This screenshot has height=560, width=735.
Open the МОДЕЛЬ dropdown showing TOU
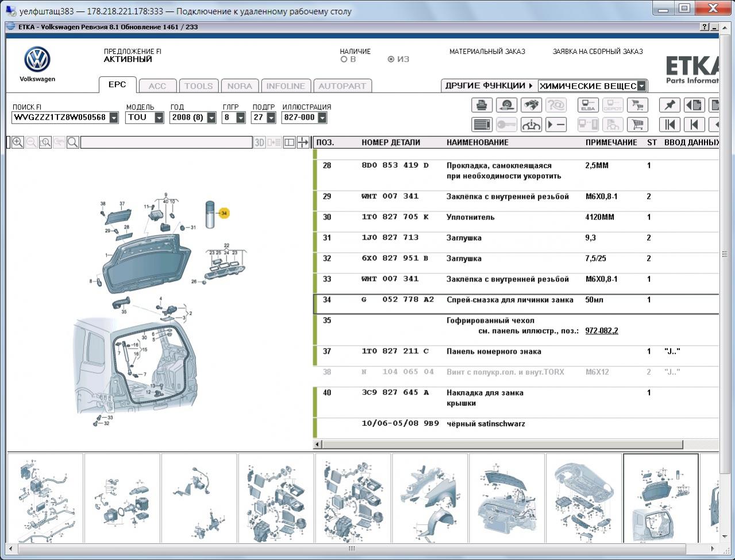pyautogui.click(x=160, y=118)
